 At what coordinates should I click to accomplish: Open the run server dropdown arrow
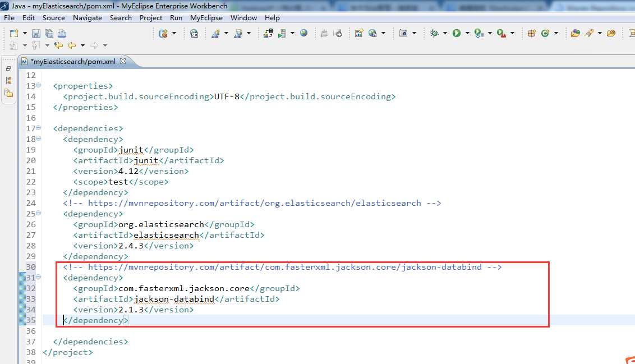point(292,33)
